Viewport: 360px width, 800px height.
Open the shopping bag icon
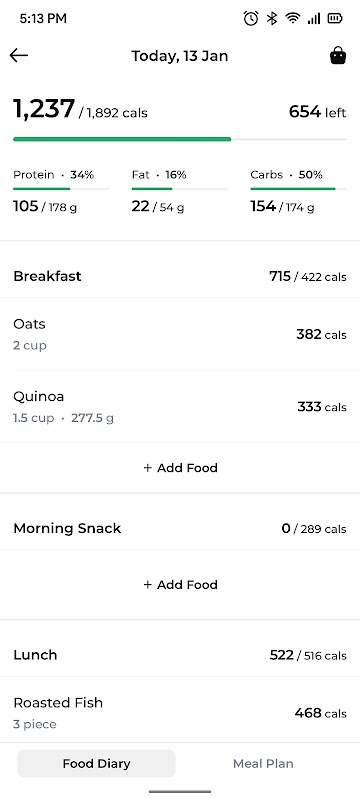click(x=338, y=56)
